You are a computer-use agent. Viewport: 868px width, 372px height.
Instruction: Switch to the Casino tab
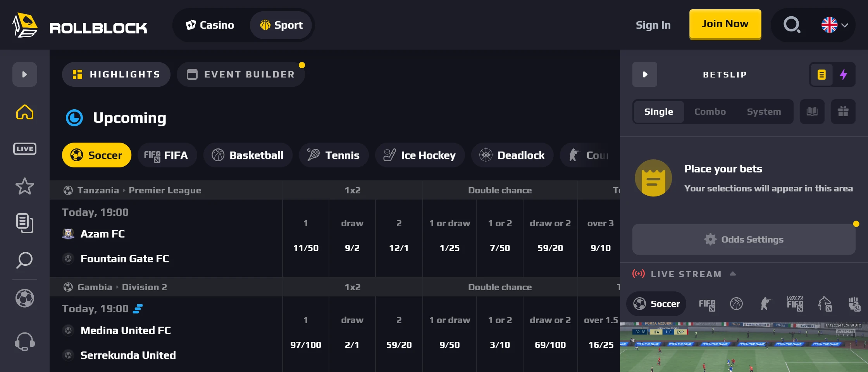tap(210, 25)
